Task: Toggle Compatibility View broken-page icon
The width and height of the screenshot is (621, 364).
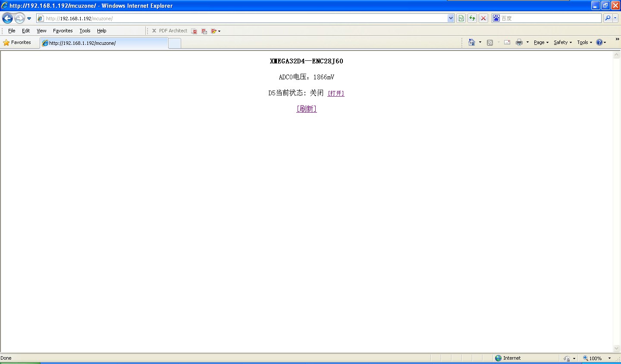Action: coord(461,18)
